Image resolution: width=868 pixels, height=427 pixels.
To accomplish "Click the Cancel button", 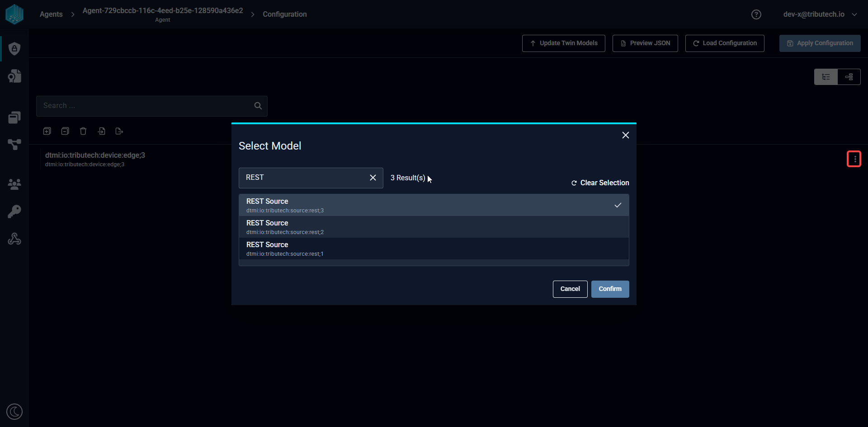I will coord(570,289).
